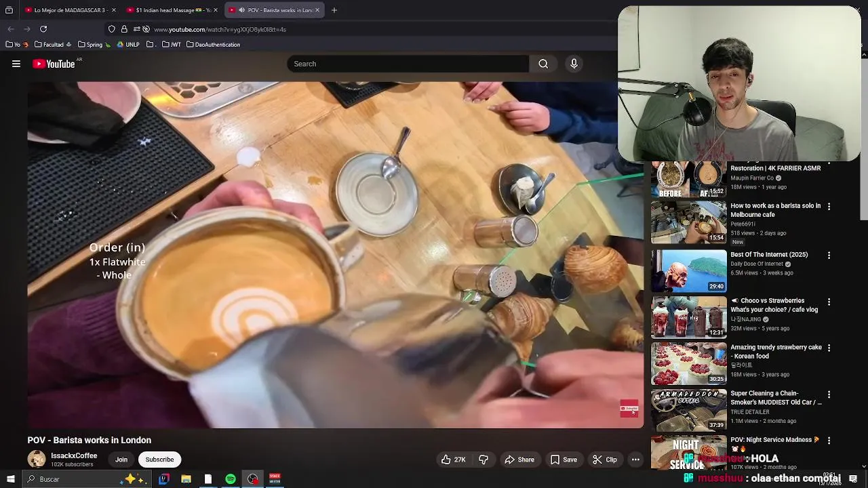Mute audio on the POV Barista tab
The image size is (868, 488).
point(242,10)
